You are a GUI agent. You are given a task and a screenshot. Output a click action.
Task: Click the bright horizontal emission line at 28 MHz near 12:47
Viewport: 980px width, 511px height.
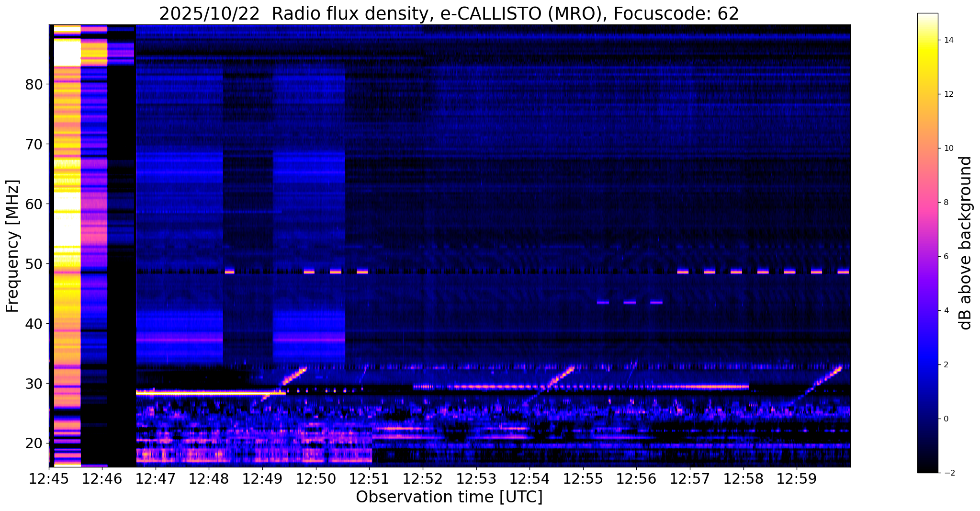211,393
